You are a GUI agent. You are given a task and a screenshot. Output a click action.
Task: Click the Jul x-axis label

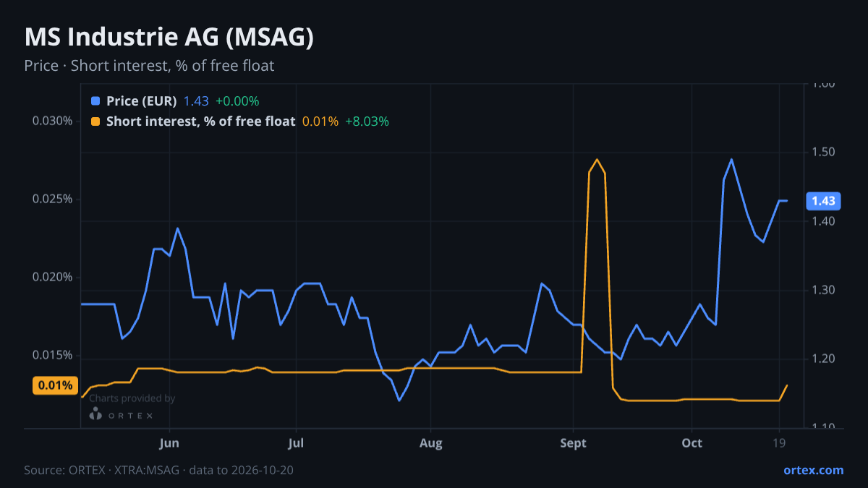click(x=295, y=442)
